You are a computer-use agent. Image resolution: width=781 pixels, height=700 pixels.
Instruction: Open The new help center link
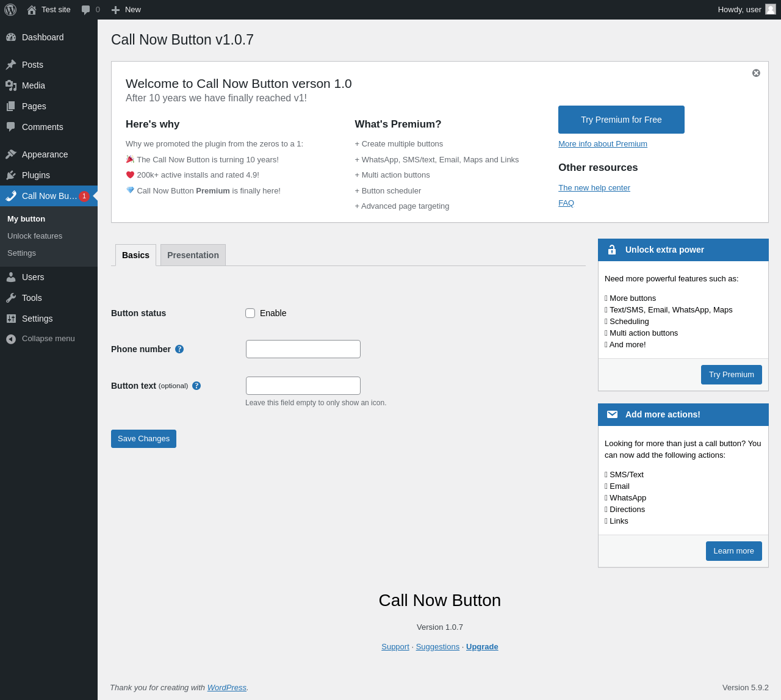(594, 188)
